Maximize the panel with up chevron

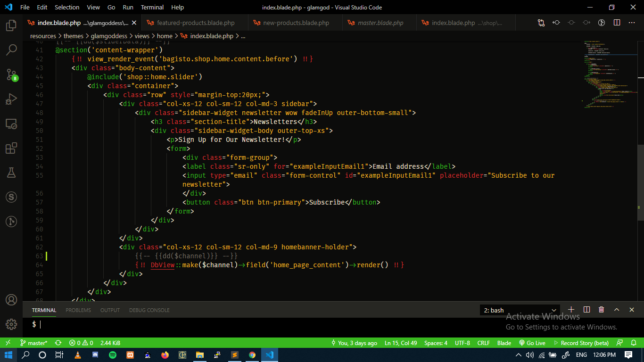click(x=617, y=310)
